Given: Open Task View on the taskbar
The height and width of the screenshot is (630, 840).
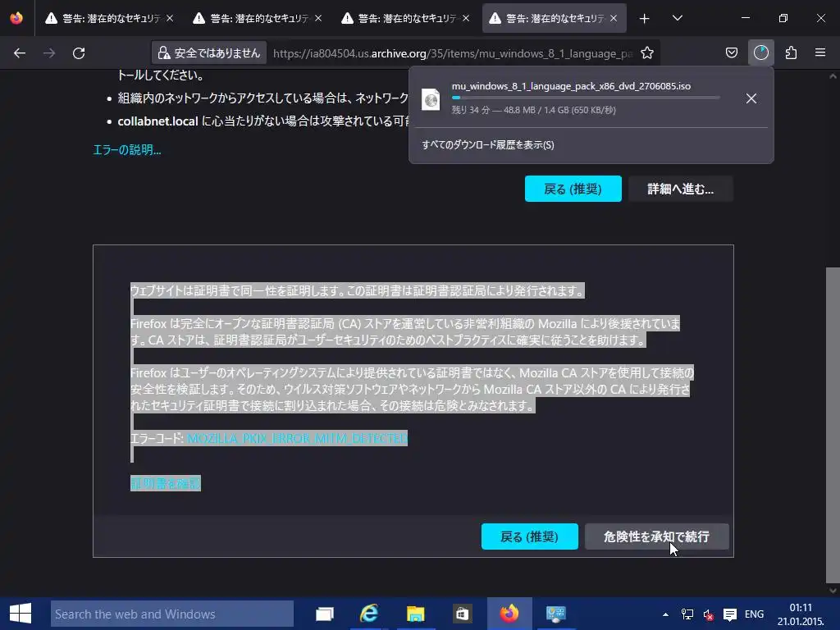Looking at the screenshot, I should [x=325, y=614].
